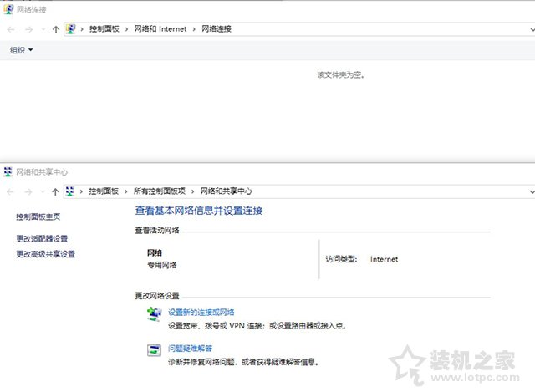Click Back arrow in 网络连接 window
535x392 pixels.
click(11, 30)
